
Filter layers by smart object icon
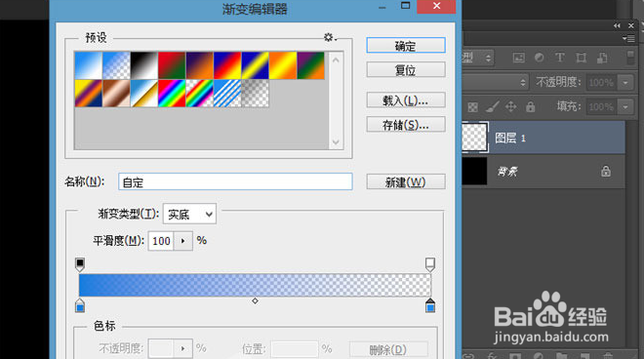pos(602,58)
